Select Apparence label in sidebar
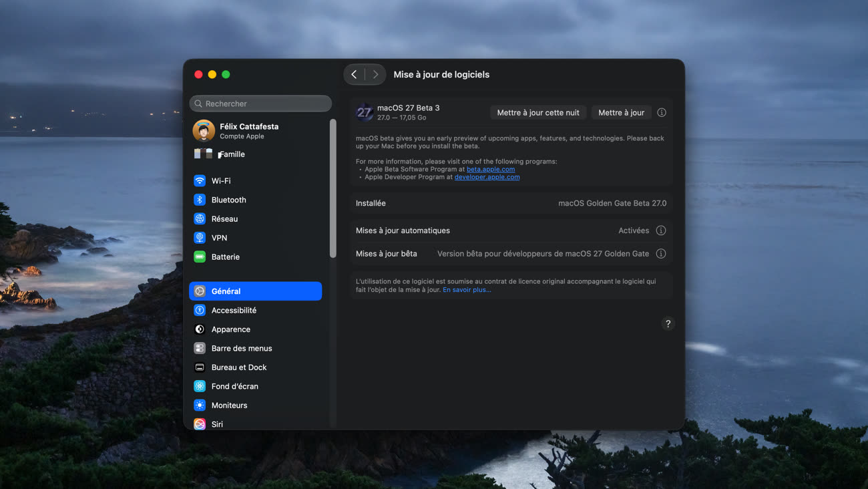Viewport: 868px width, 489px height. [231, 329]
